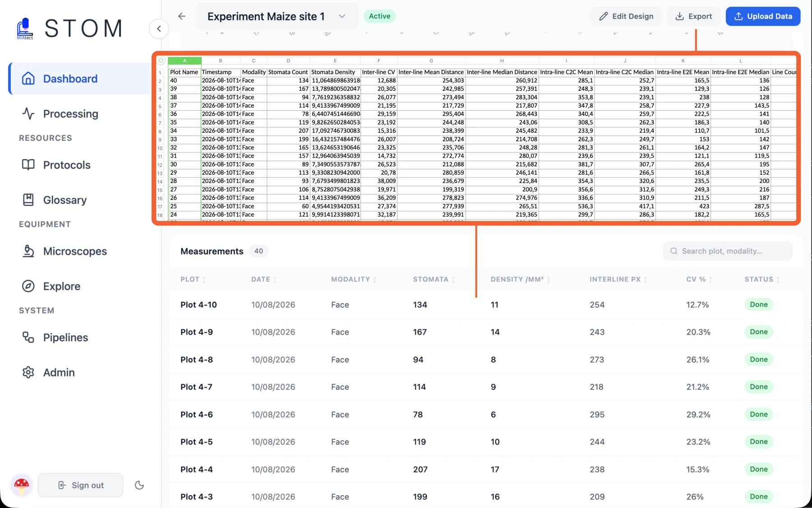The height and width of the screenshot is (508, 812).
Task: Click the 40 measurements count badge
Action: 258,251
